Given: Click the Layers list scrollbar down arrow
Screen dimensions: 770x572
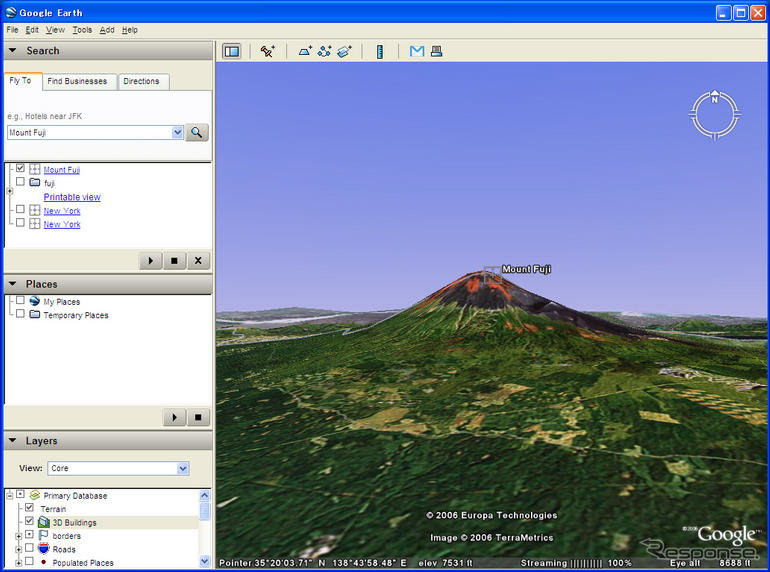Looking at the screenshot, I should [205, 561].
